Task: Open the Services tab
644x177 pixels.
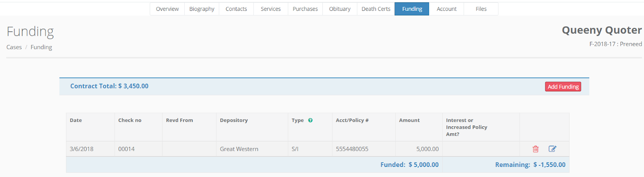Action: 270,9
